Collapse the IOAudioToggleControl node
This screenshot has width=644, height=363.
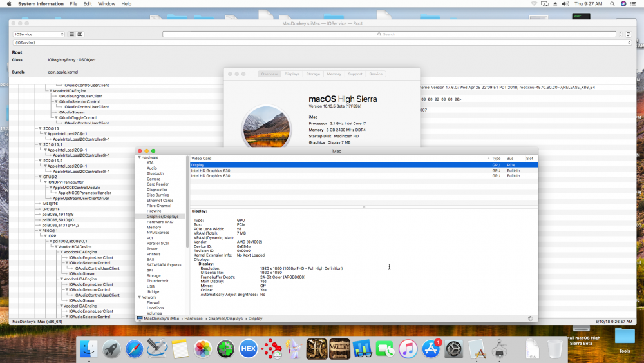[56, 117]
